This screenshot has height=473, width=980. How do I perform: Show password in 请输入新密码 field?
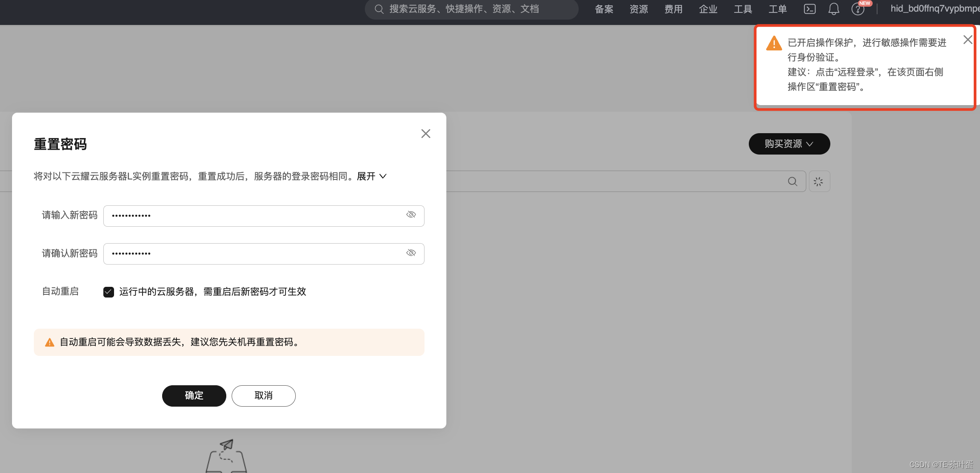411,215
